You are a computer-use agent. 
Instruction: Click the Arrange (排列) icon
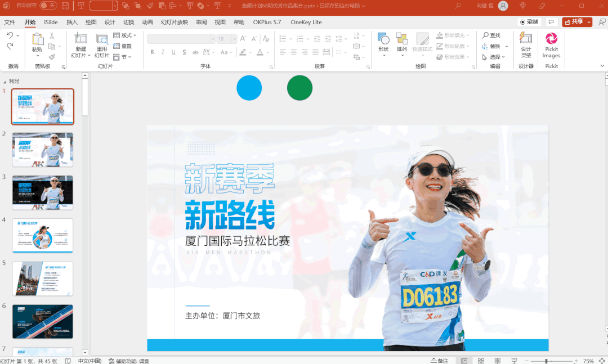[x=401, y=39]
